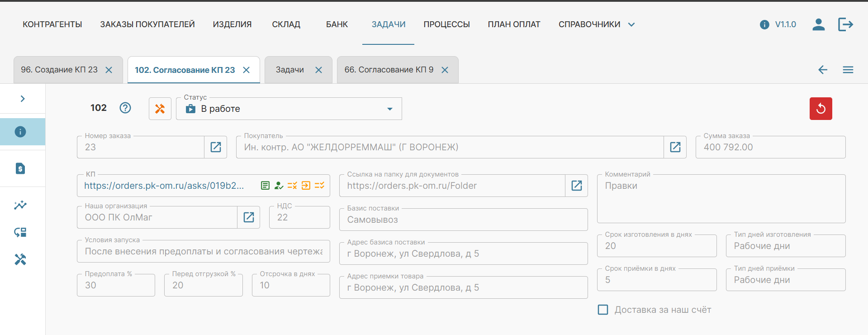Open the invoice document sidebar icon
The height and width of the screenshot is (335, 868).
[x=20, y=168]
